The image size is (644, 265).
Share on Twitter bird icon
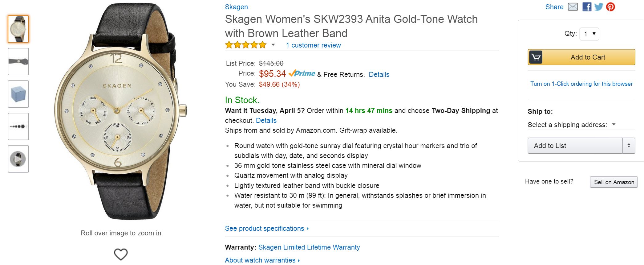[x=598, y=7]
